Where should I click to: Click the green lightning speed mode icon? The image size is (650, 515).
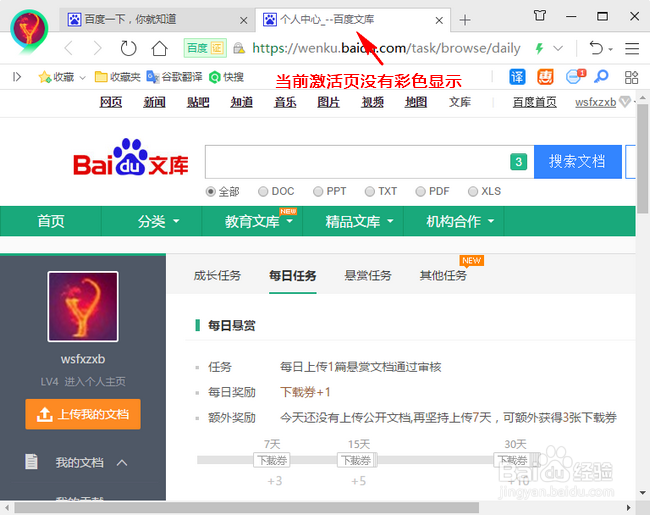(x=539, y=49)
